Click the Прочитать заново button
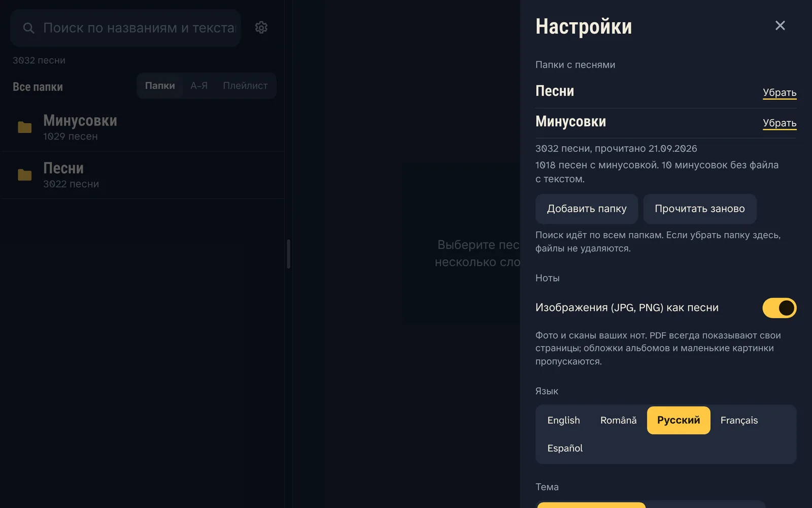The image size is (812, 508). pos(700,209)
